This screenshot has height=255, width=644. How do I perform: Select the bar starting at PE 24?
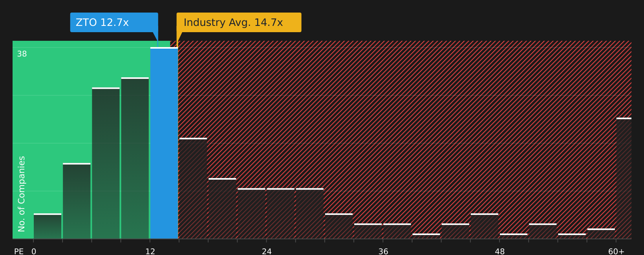pyautogui.click(x=280, y=213)
